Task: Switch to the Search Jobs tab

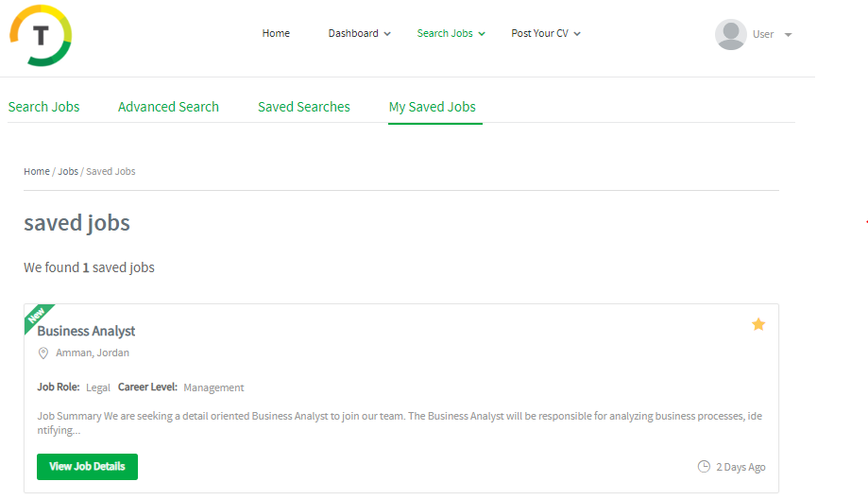Action: point(43,107)
